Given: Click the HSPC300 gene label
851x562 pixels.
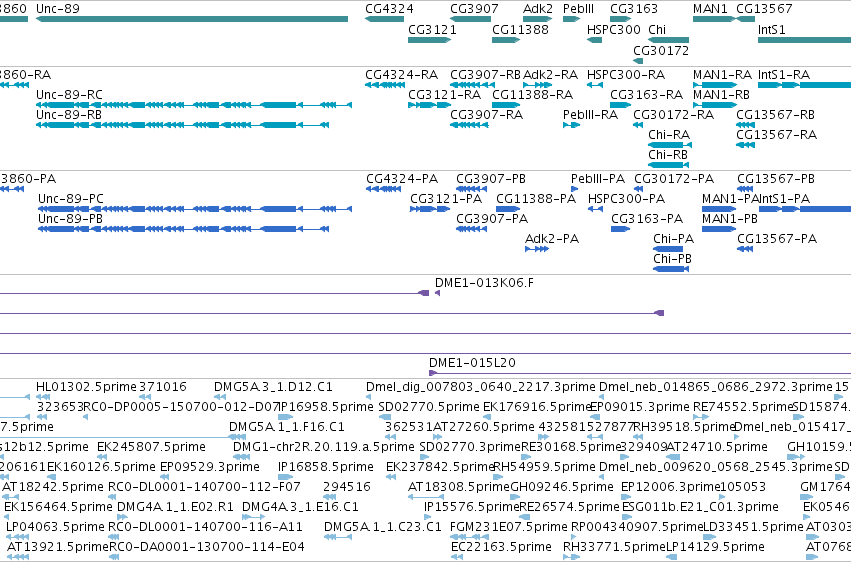Looking at the screenshot, I should [613, 29].
